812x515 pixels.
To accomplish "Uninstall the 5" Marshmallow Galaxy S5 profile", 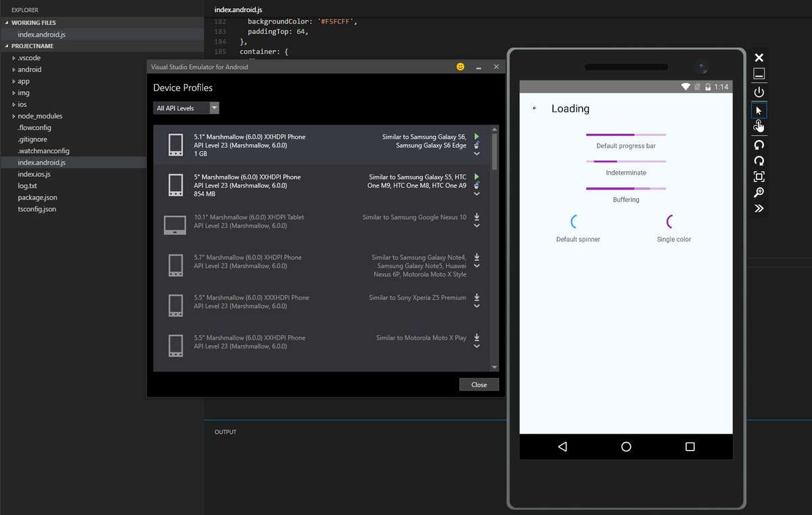I will [x=477, y=185].
